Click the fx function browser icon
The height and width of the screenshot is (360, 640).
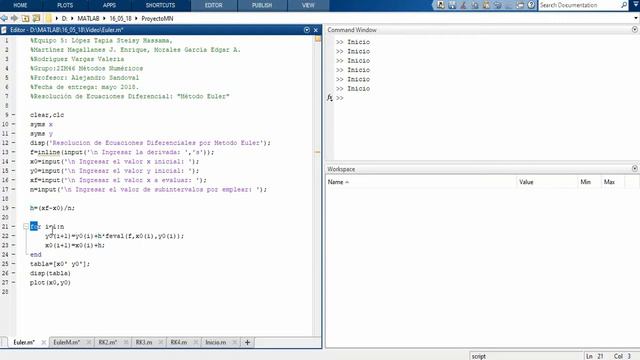(x=329, y=98)
